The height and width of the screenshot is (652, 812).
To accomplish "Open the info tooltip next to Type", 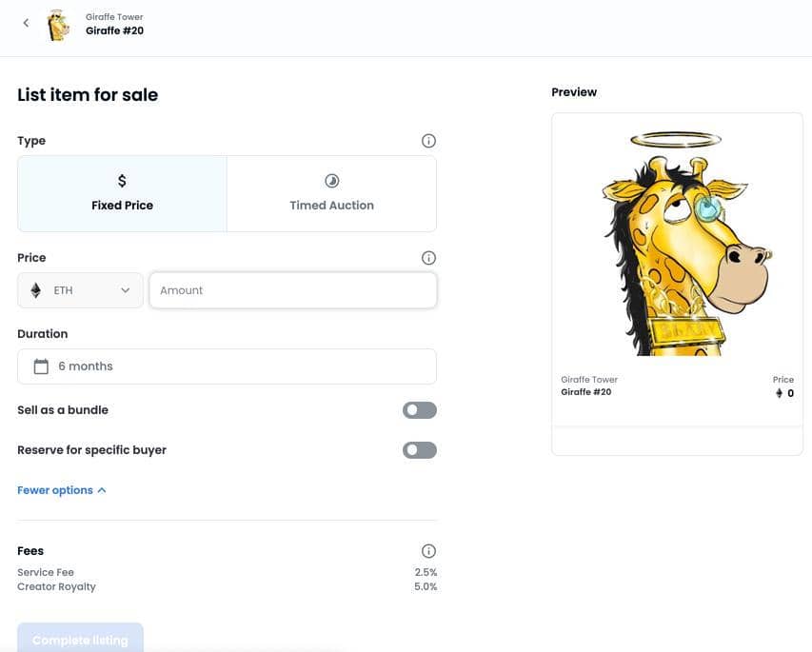I will pyautogui.click(x=428, y=140).
